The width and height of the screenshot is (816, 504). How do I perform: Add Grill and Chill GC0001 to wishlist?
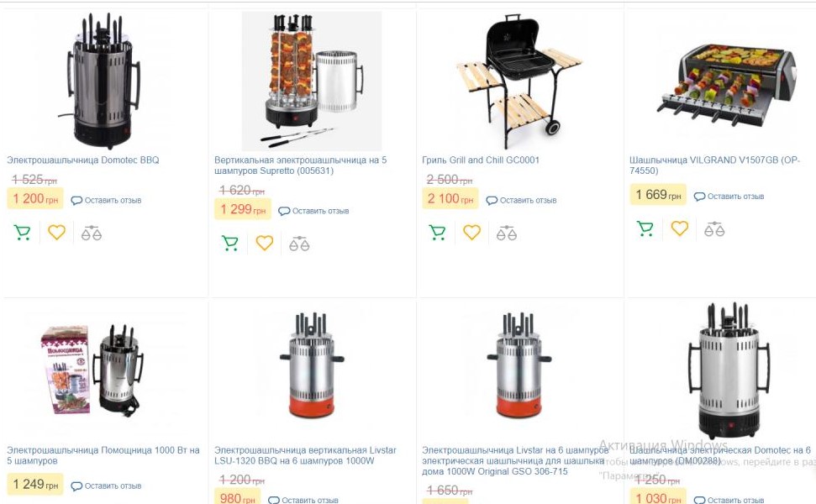pos(471,233)
